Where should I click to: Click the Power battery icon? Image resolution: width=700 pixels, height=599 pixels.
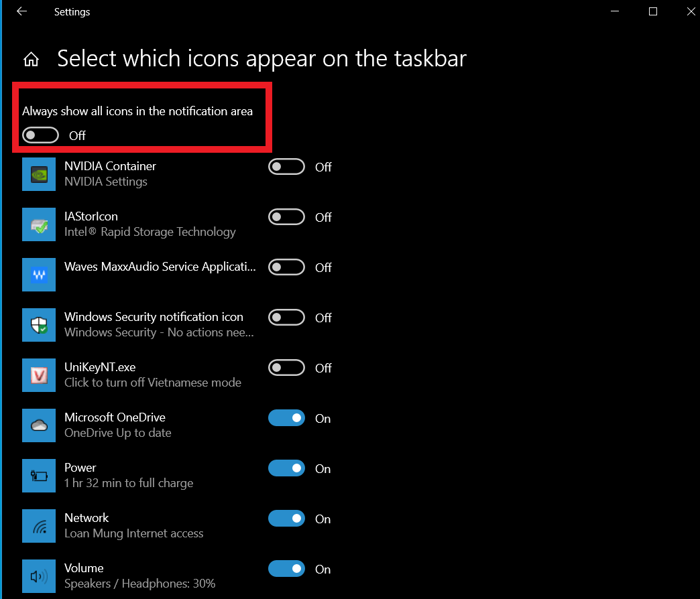(39, 476)
